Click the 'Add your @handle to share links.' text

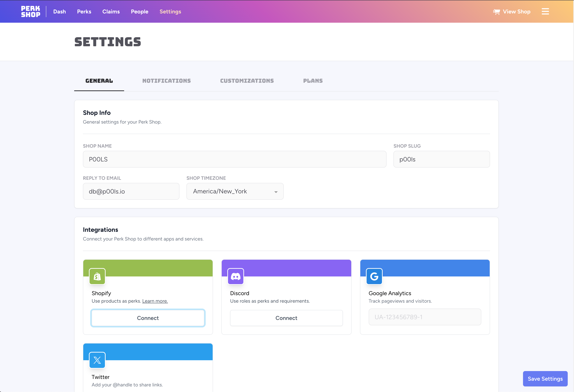coord(127,385)
